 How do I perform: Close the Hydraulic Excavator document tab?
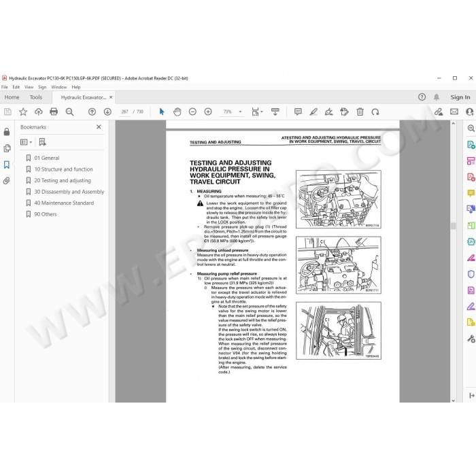pos(111,97)
